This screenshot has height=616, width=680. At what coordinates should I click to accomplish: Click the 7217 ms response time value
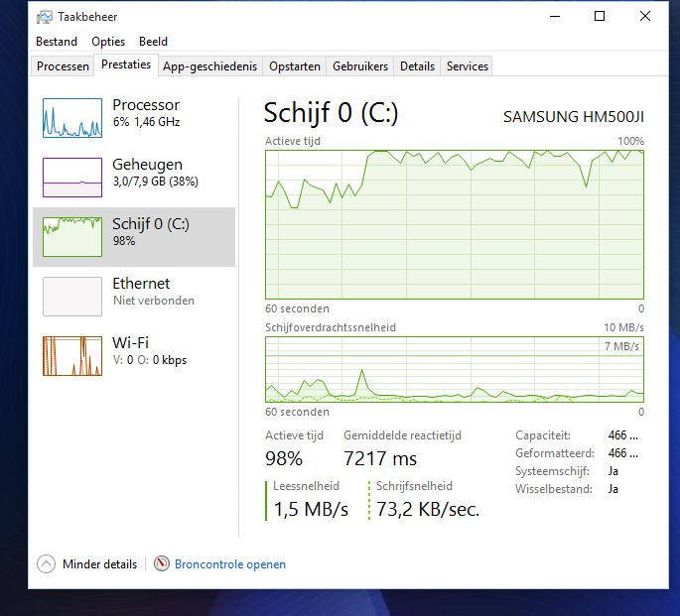point(380,458)
